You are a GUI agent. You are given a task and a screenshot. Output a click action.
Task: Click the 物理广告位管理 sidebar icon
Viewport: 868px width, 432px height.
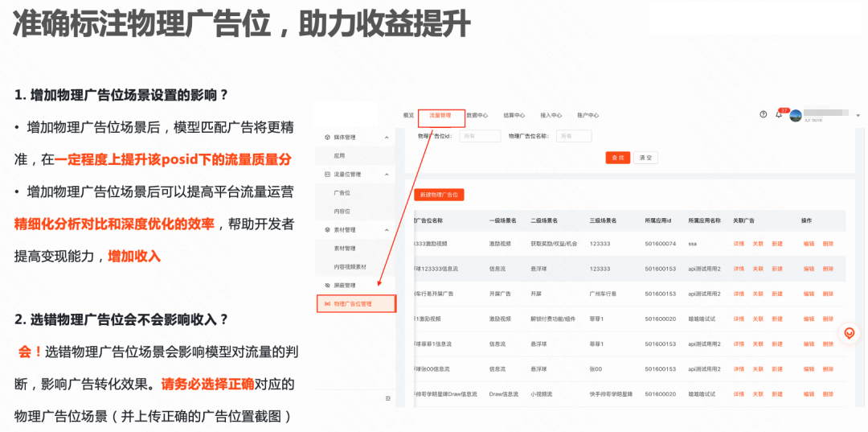327,304
